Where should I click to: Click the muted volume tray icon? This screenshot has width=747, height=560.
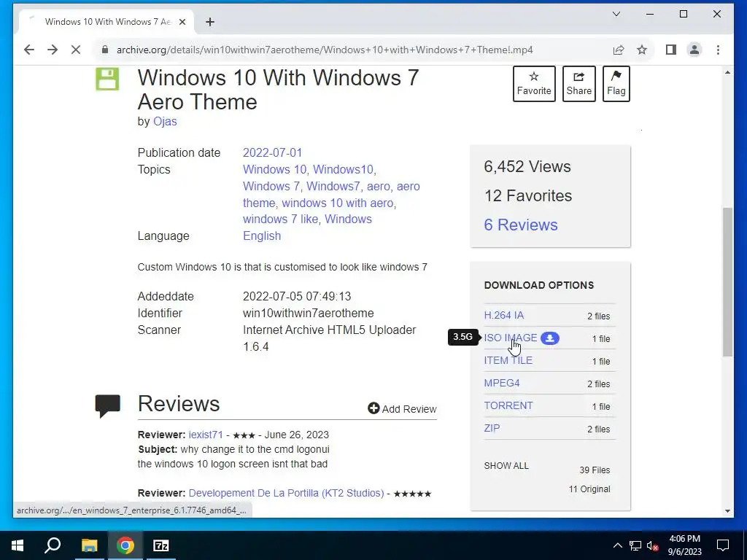pyautogui.click(x=652, y=545)
